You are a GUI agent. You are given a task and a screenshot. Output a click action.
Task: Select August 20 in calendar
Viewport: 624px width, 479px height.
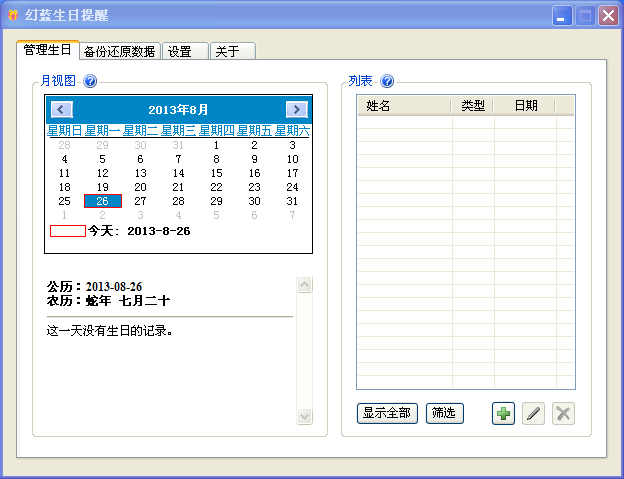pyautogui.click(x=140, y=187)
